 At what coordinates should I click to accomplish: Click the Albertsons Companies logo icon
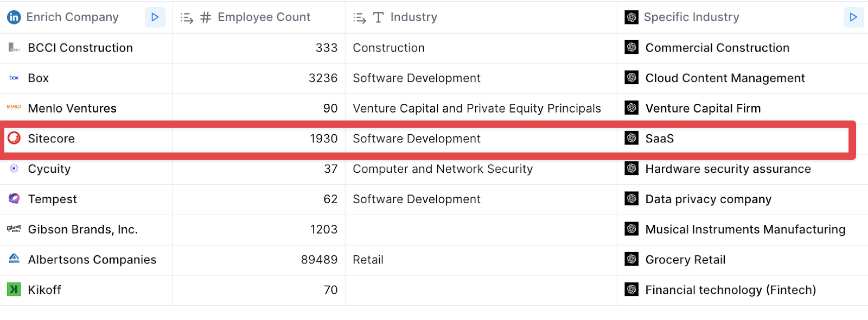click(14, 259)
